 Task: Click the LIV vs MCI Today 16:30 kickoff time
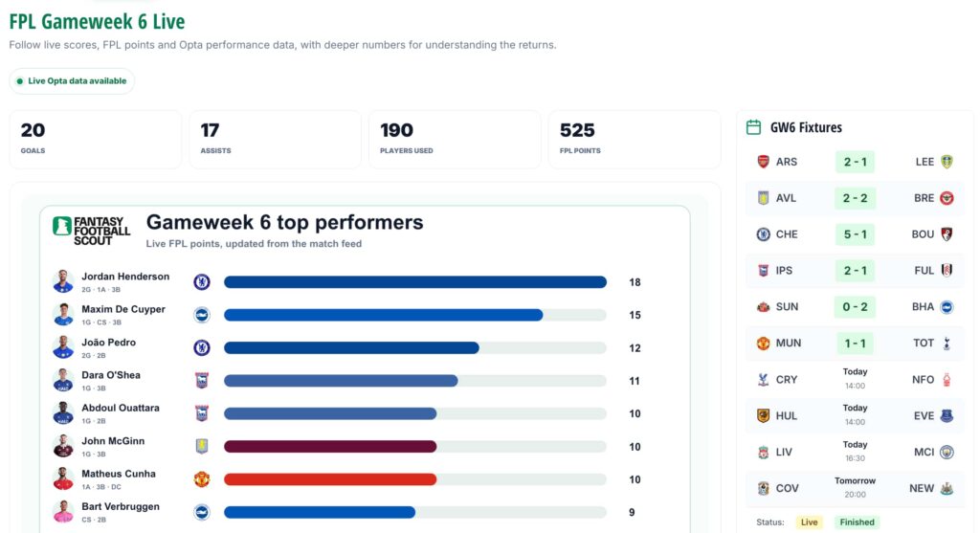[855, 451]
